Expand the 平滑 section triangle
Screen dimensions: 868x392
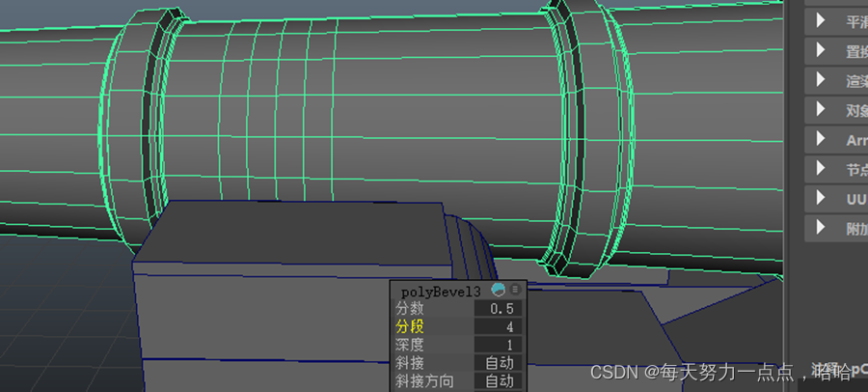821,20
